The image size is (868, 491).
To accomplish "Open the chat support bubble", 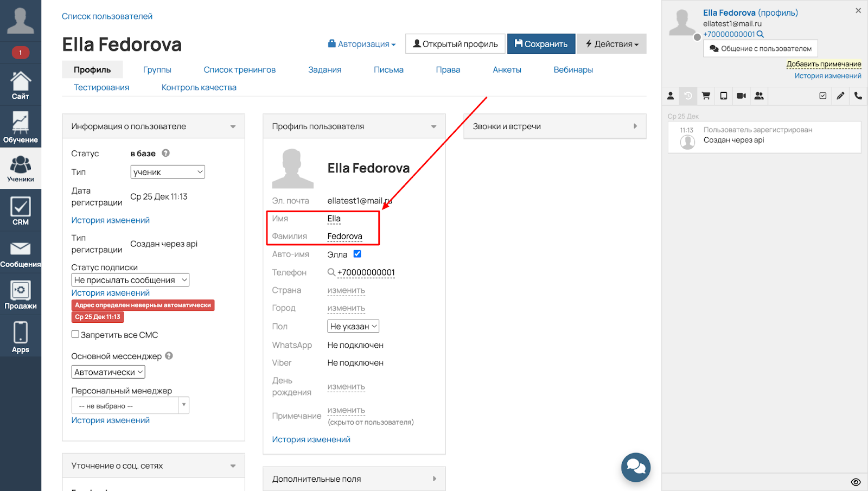I will (x=635, y=467).
